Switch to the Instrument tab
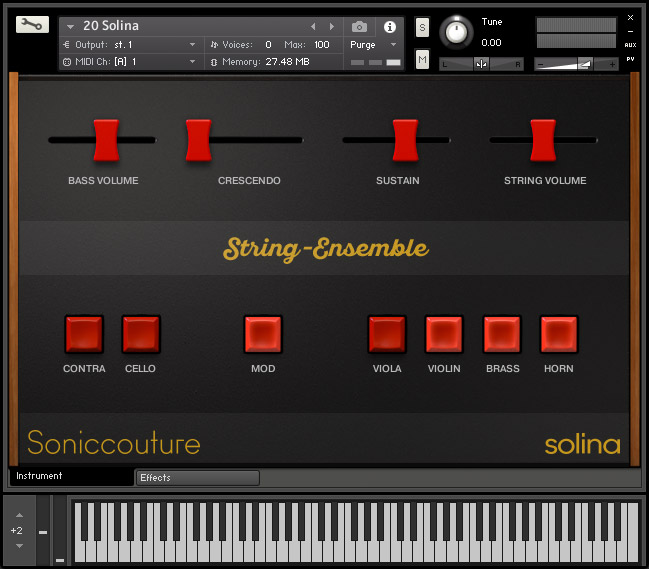 [71, 476]
